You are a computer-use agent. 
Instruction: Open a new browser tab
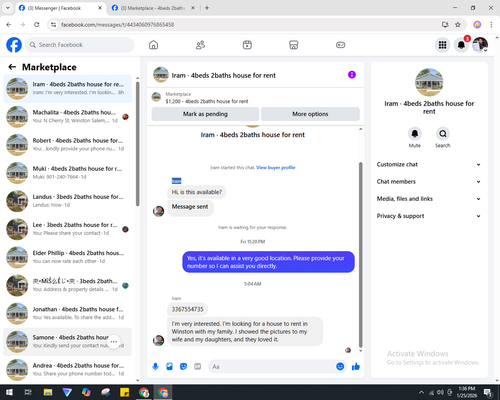tap(207, 8)
